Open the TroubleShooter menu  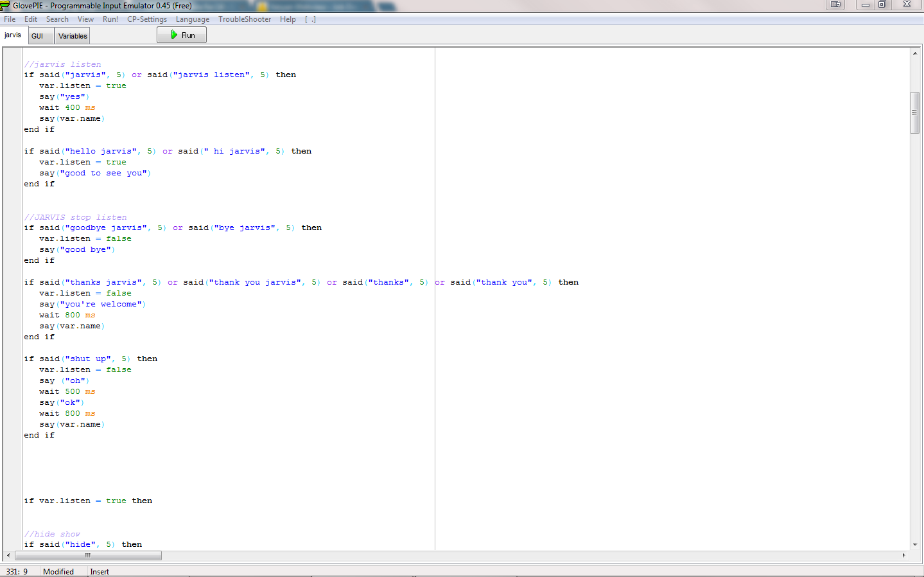click(x=244, y=19)
